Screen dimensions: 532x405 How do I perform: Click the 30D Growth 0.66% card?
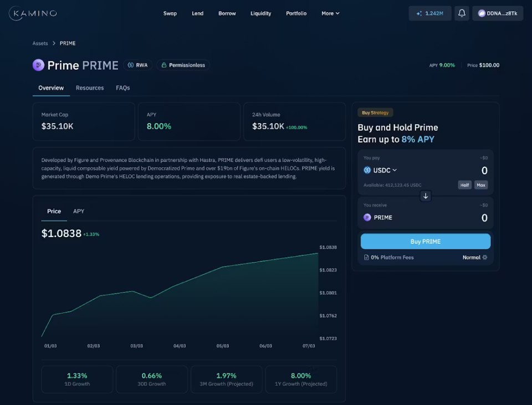pos(152,379)
